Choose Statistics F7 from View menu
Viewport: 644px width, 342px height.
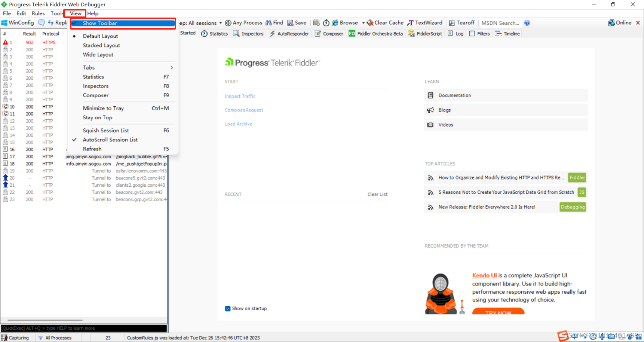(x=123, y=77)
